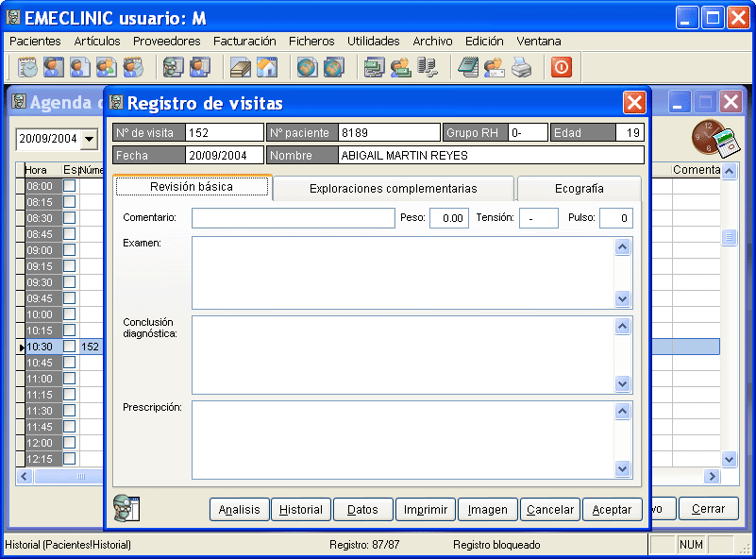Select the patient-with-clock toolbar icon
The width and height of the screenshot is (756, 559).
[132, 67]
